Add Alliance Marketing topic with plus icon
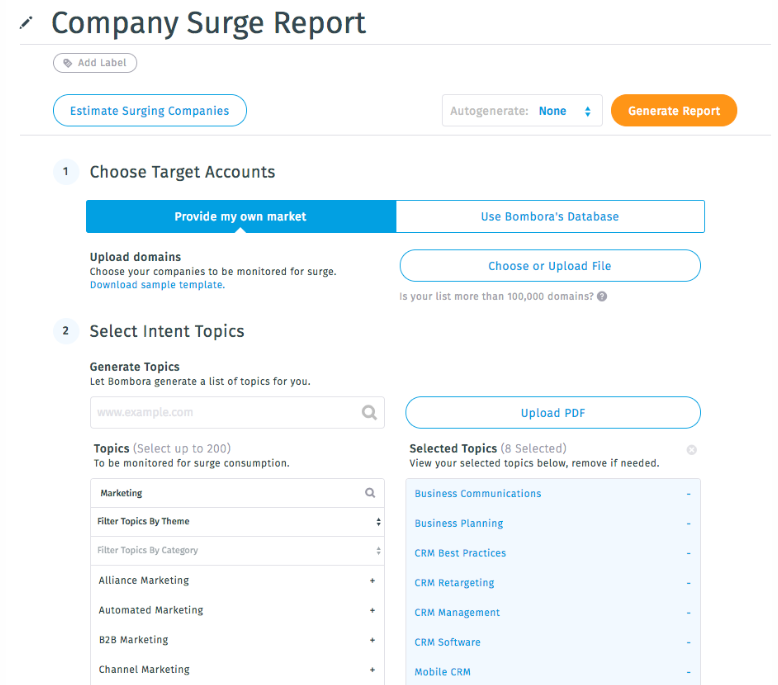The width and height of the screenshot is (778, 685). tap(372, 580)
